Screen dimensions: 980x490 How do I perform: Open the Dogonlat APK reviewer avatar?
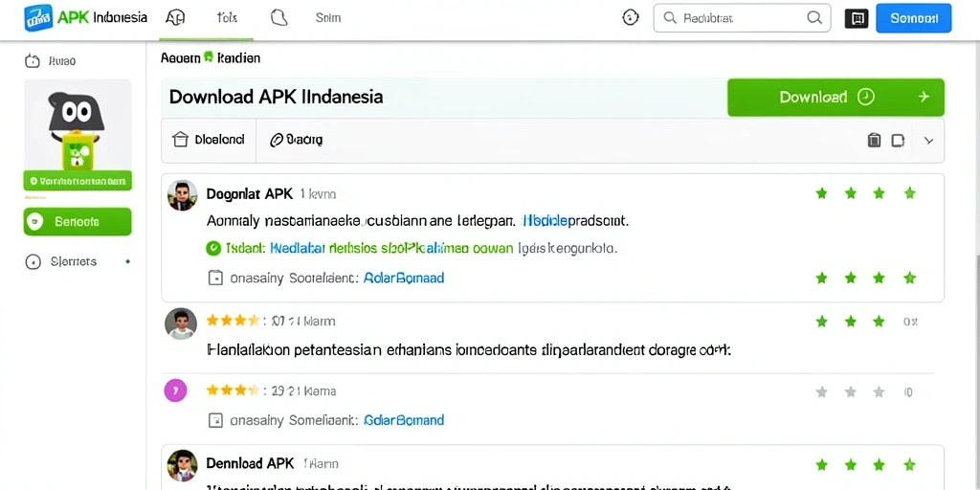point(183,195)
